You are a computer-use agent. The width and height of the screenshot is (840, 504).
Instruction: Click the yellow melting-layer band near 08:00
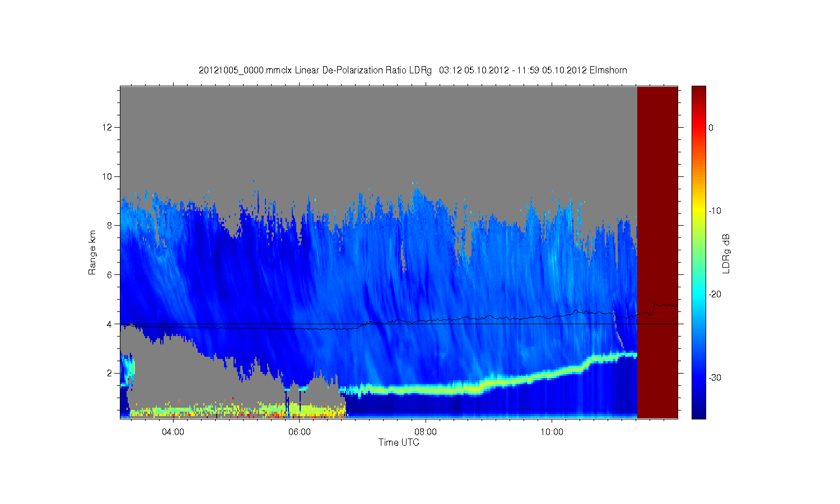coord(426,389)
